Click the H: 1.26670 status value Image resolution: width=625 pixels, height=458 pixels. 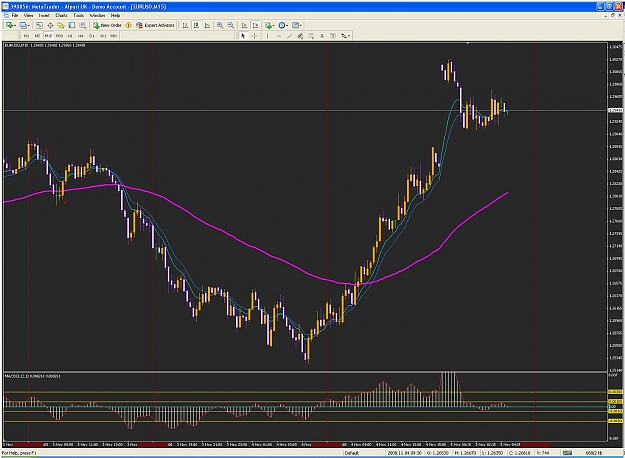click(465, 453)
